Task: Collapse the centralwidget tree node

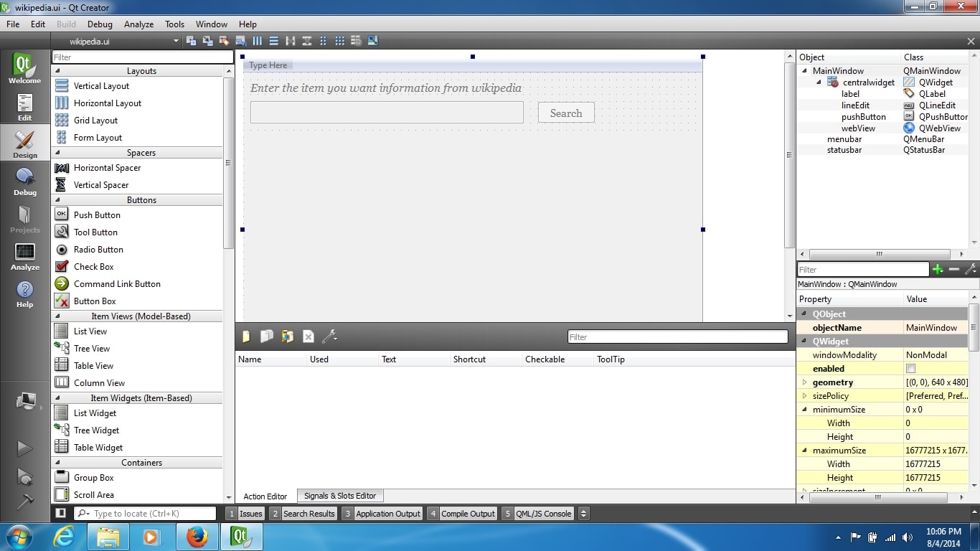Action: pos(819,83)
